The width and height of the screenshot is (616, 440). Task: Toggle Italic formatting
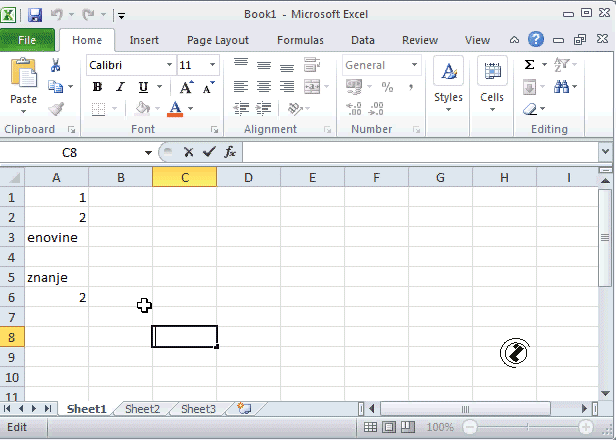click(120, 87)
